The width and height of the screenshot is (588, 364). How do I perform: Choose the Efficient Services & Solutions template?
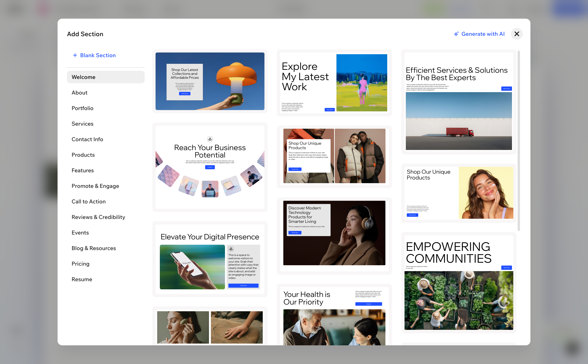459,102
